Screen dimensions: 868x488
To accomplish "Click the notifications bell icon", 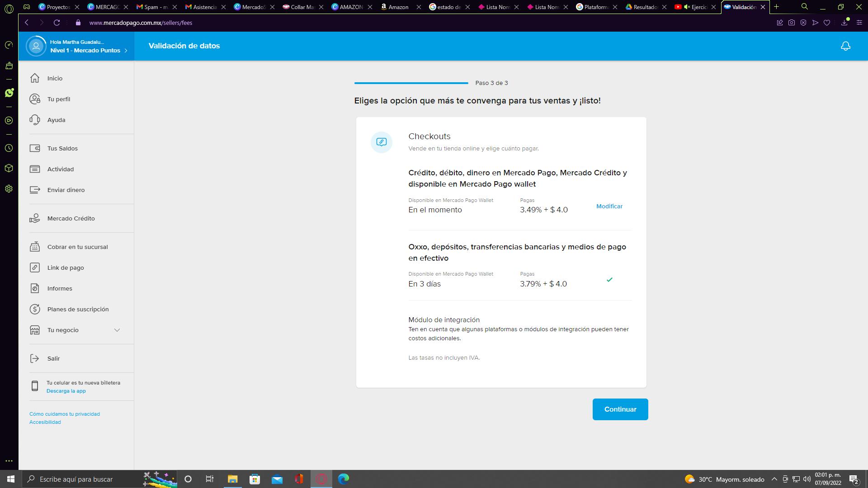I will coord(845,46).
